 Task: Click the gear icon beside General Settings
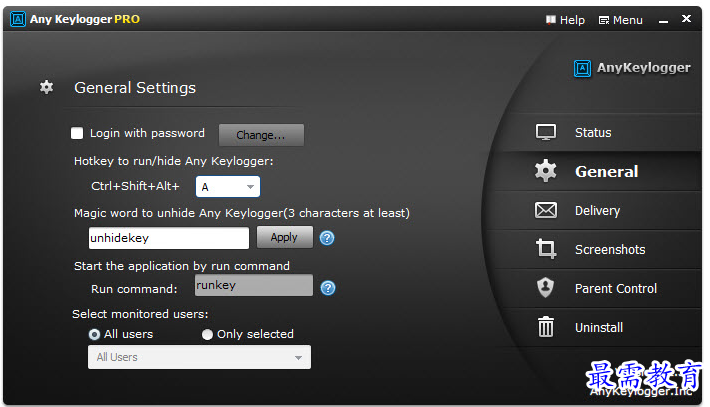click(46, 87)
